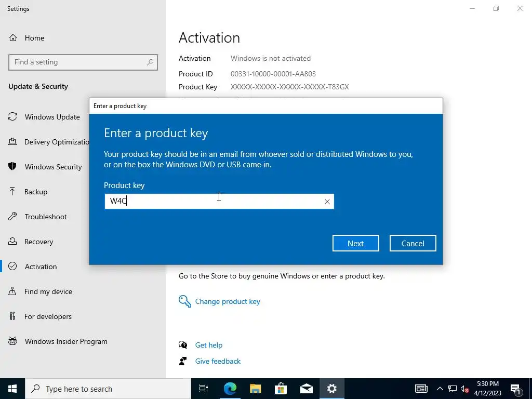Select Delivery Optimization icon
532x399 pixels.
pos(12,141)
